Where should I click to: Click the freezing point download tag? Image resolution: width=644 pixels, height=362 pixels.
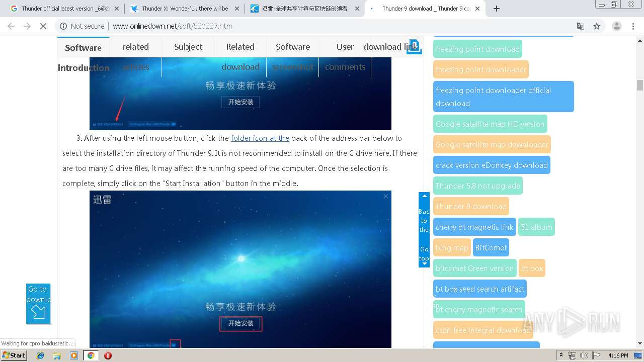(477, 49)
